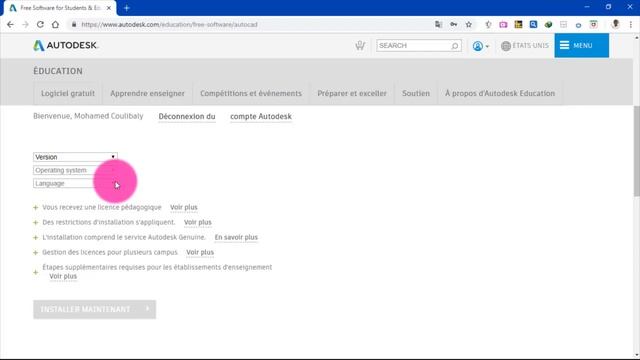Open a new browser tab

point(127,8)
